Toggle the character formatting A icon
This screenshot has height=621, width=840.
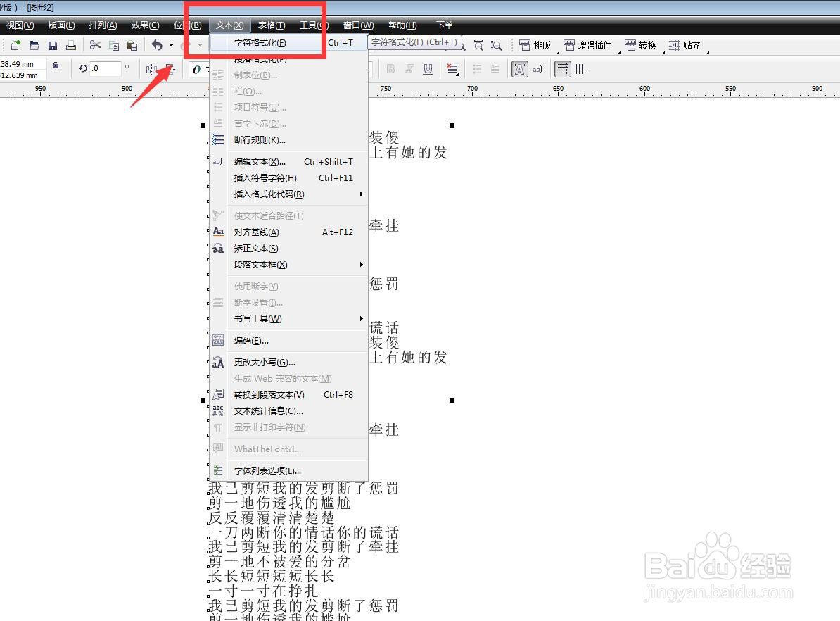click(x=520, y=68)
